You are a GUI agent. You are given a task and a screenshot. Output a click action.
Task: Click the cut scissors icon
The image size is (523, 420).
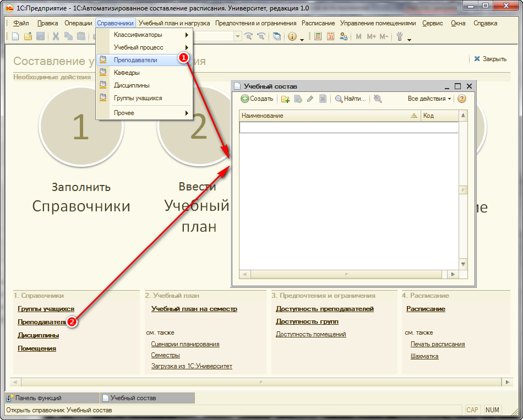56,36
